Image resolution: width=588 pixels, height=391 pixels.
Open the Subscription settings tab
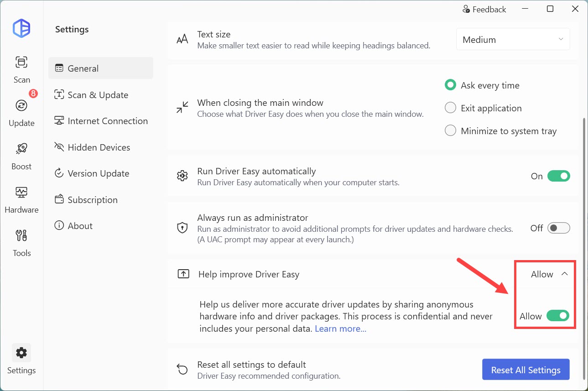(101, 200)
